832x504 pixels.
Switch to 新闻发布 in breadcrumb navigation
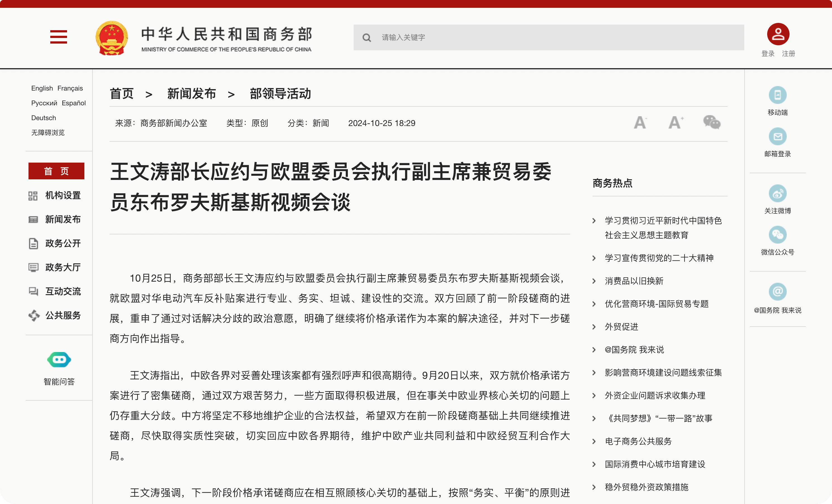(x=191, y=94)
